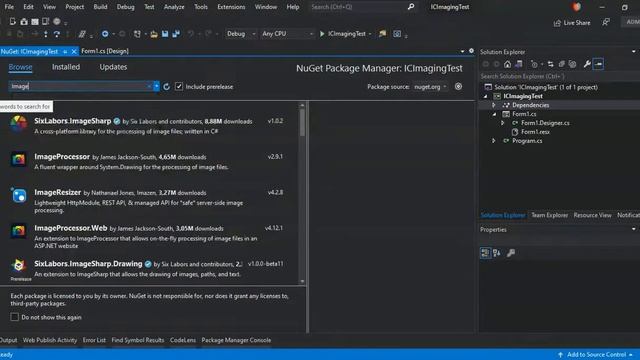This screenshot has width=640, height=360.
Task: Select SixLabors.ImageSharp.Drawing package
Action: pyautogui.click(x=149, y=269)
